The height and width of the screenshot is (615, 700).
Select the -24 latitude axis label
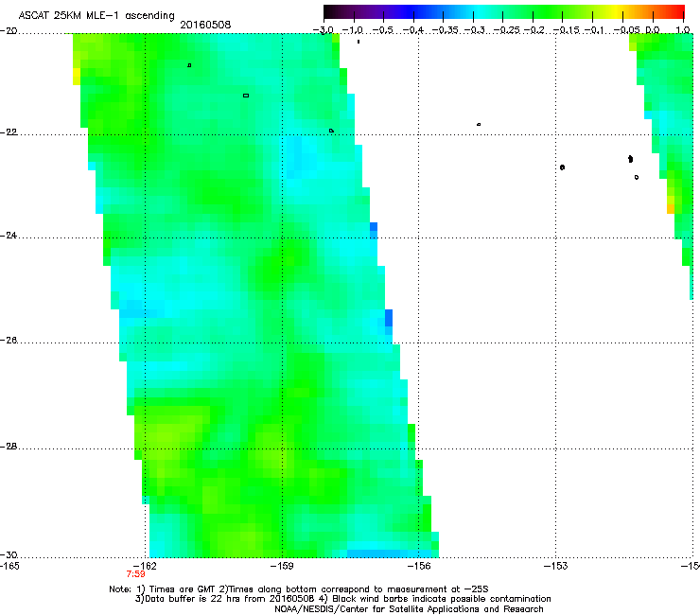click(x=9, y=236)
